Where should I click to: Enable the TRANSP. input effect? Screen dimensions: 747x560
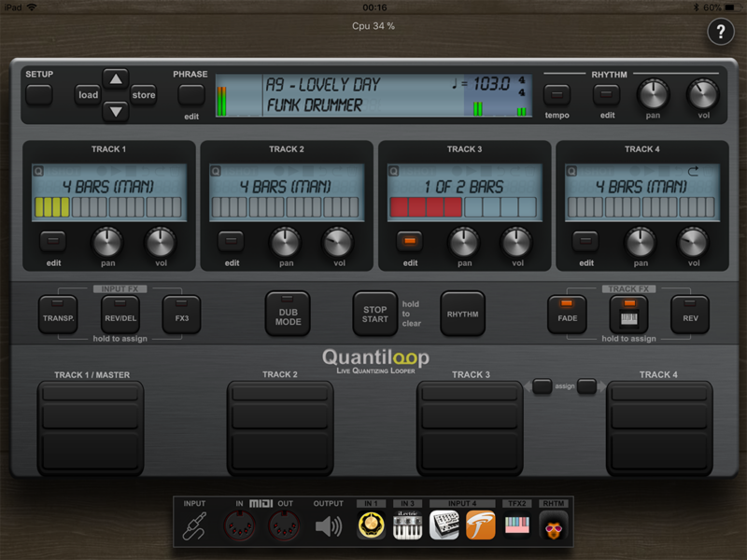pos(58,314)
